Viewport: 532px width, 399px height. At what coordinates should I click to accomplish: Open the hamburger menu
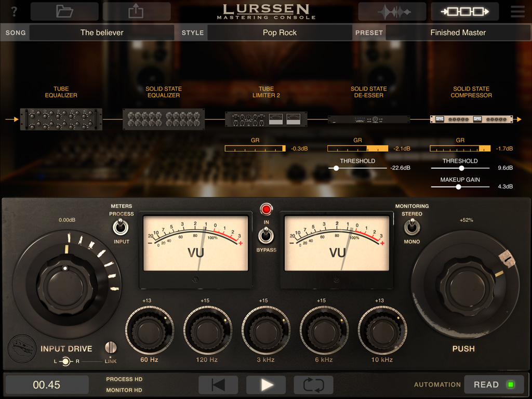pos(517,11)
